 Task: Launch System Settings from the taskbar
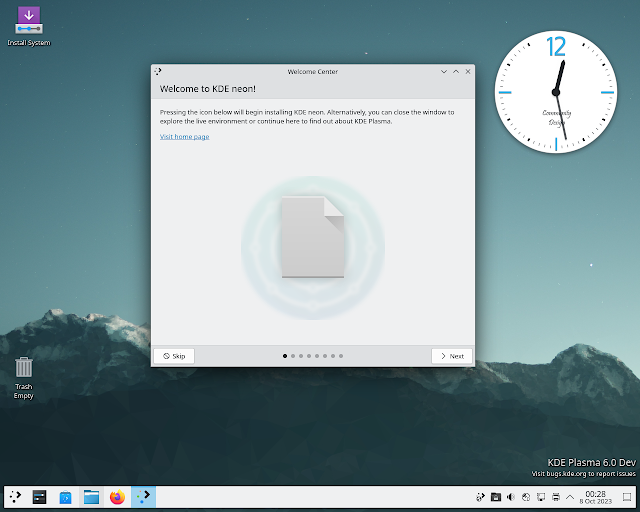point(39,497)
